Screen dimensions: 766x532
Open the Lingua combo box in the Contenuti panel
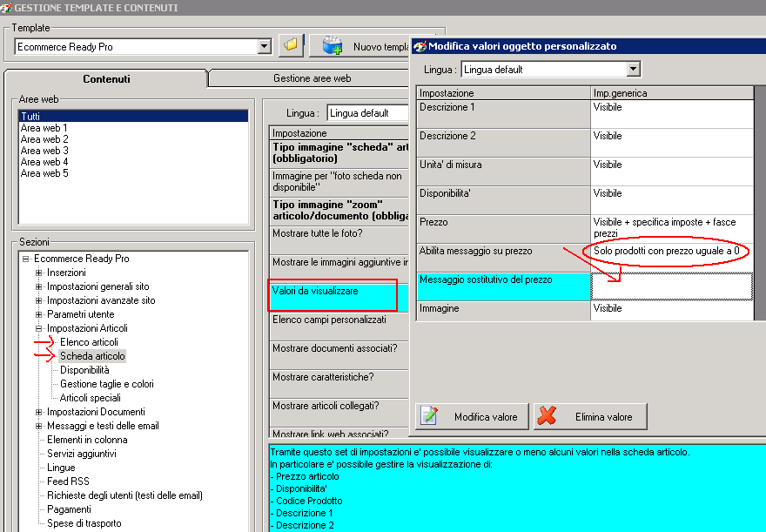click(x=367, y=113)
